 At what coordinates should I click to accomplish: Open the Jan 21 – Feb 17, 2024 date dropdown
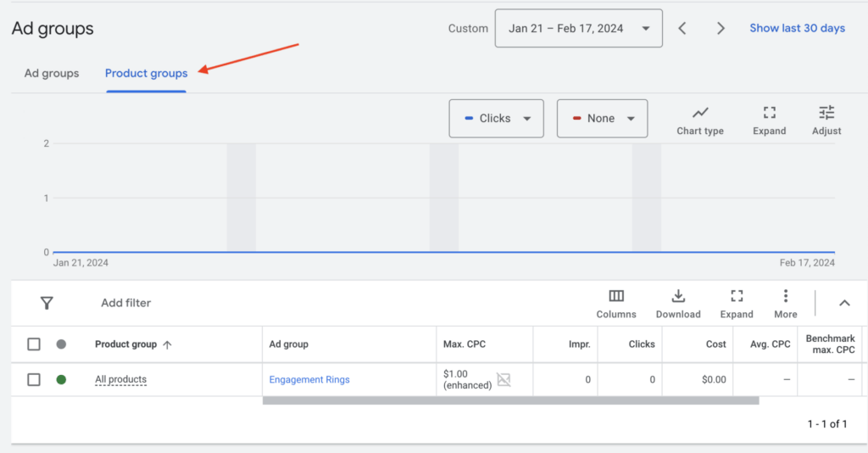click(x=578, y=28)
